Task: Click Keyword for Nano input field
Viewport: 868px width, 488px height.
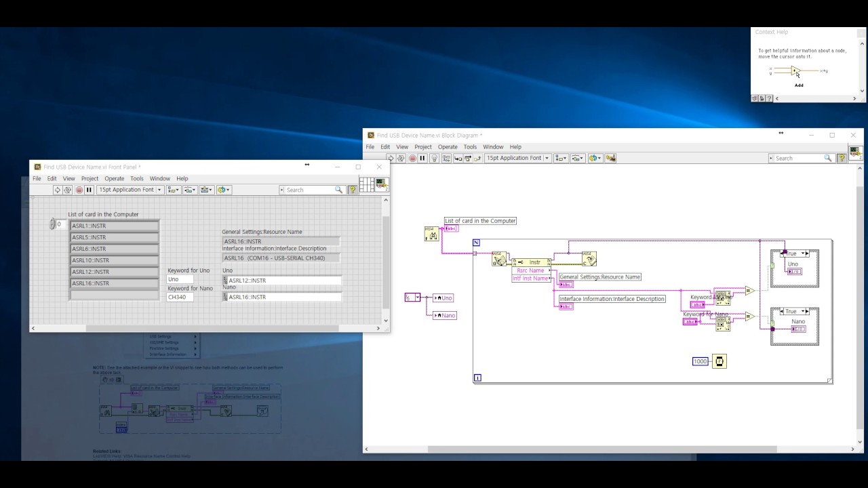Action: click(x=180, y=297)
